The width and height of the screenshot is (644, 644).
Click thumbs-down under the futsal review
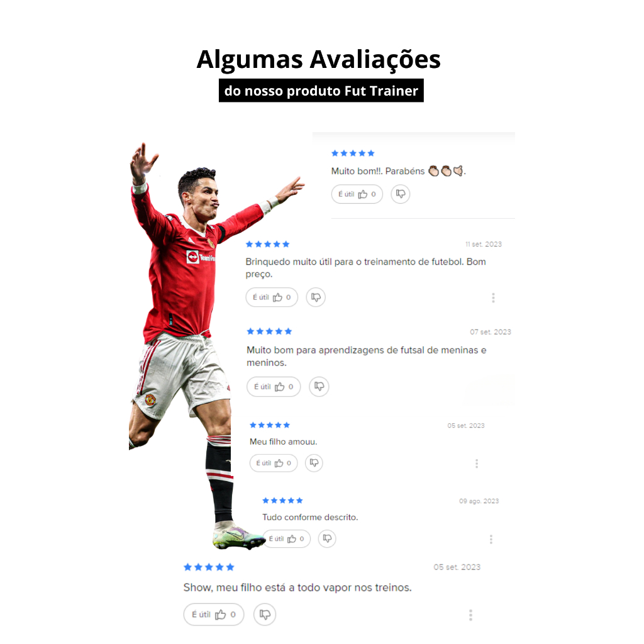click(x=319, y=387)
